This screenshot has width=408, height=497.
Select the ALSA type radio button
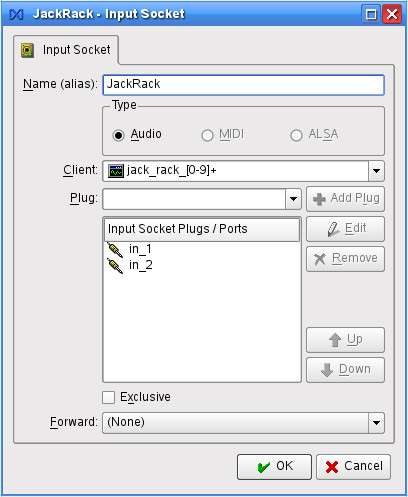tap(296, 135)
